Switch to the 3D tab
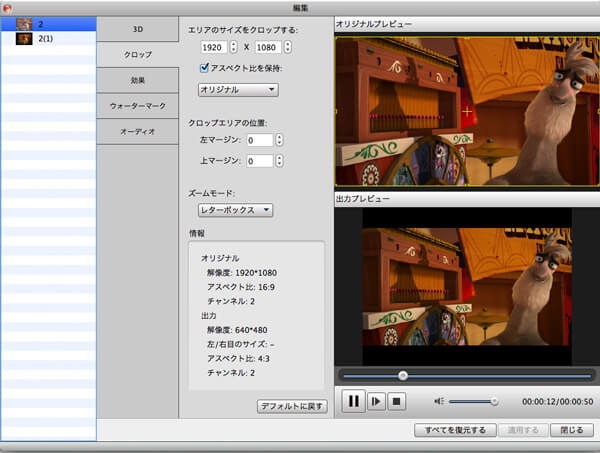 click(x=137, y=29)
